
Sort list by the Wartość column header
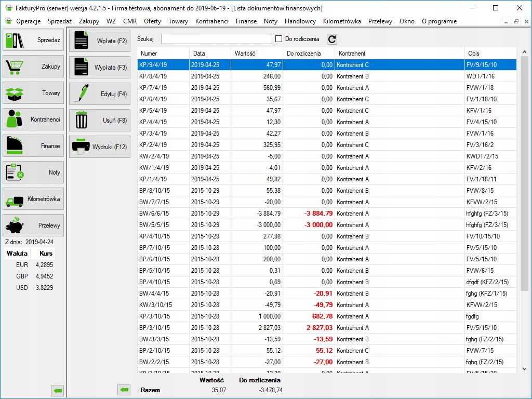pyautogui.click(x=257, y=54)
